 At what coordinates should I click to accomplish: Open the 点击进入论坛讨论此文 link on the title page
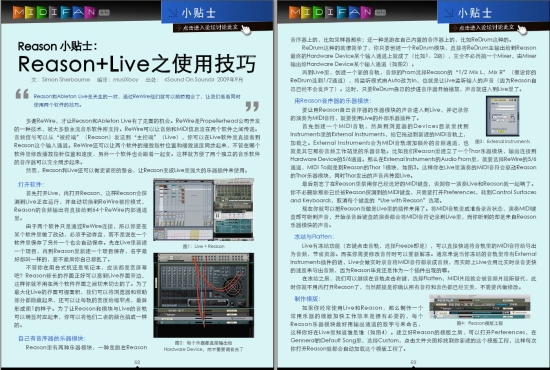210,27
